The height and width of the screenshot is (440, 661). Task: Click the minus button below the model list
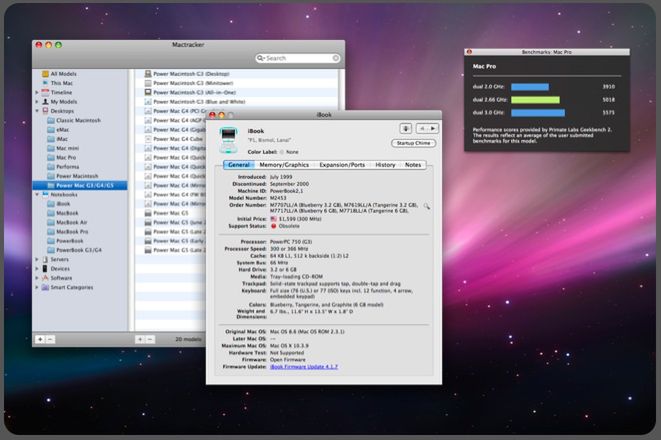coord(150,339)
